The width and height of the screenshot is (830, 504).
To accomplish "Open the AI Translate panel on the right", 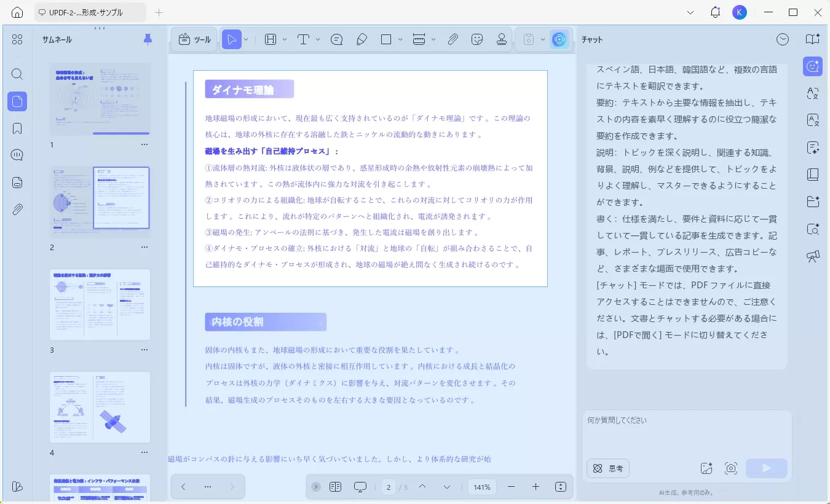I will point(812,94).
